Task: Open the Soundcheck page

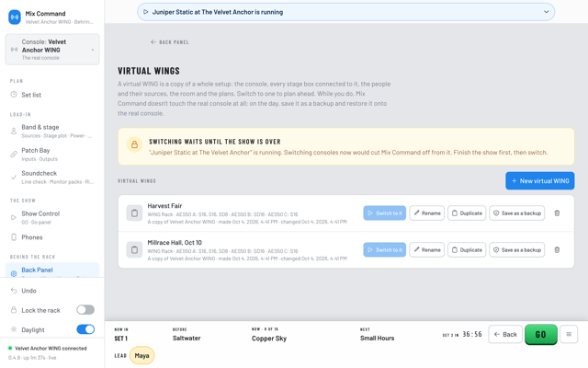Action: pos(52,178)
